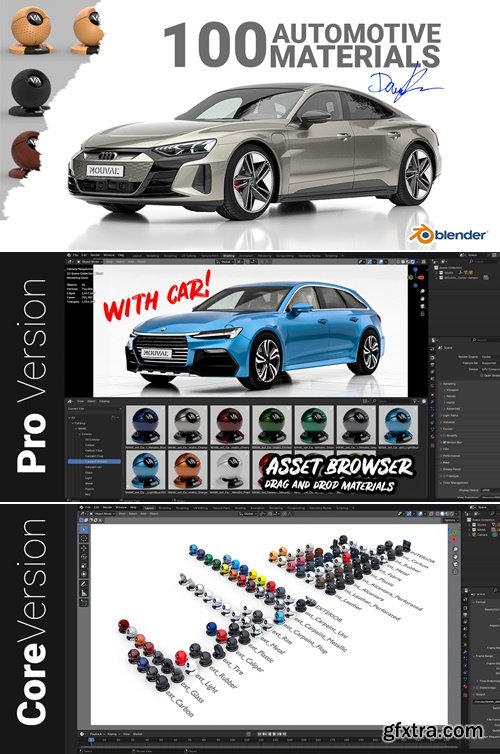The height and width of the screenshot is (754, 500).
Task: Select the dark blue carpaint material thumbnail
Action: 145,423
